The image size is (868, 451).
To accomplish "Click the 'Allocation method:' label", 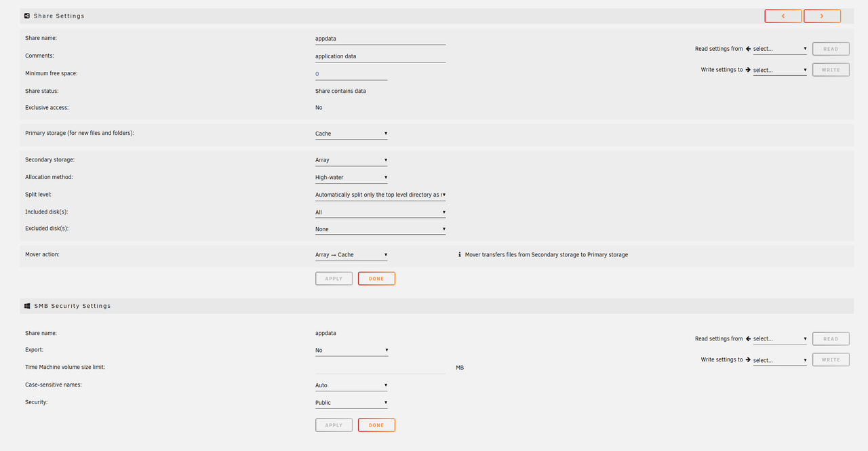I will [x=49, y=177].
